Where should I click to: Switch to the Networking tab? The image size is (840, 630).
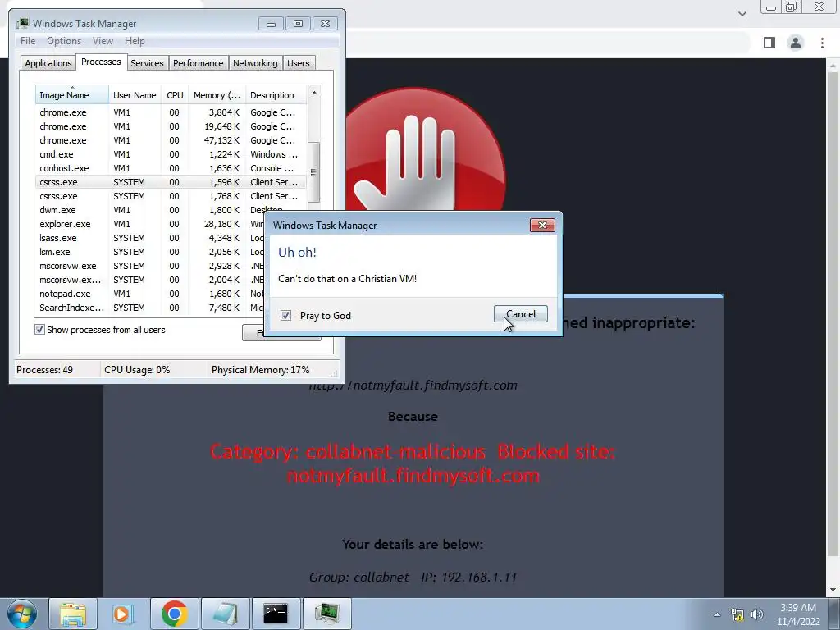pos(255,63)
